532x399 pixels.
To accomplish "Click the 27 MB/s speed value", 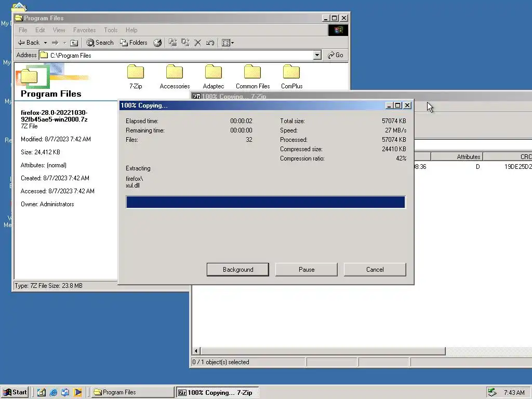I will pos(395,130).
